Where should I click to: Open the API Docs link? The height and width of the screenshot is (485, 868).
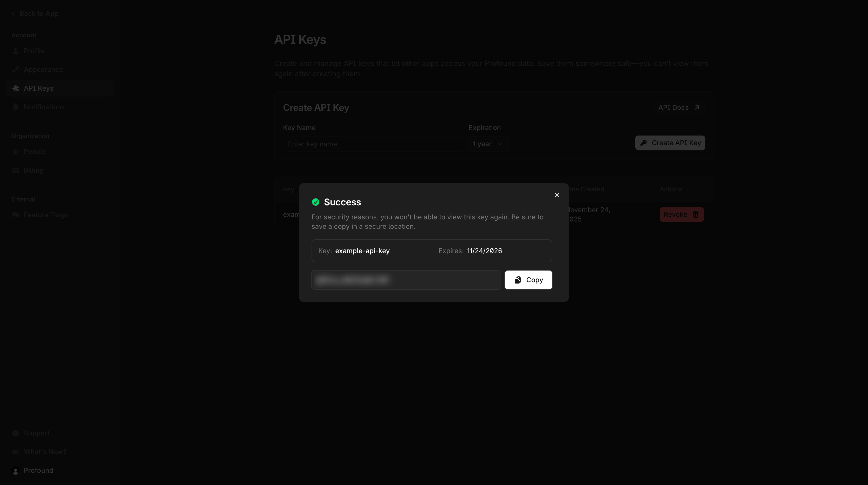[x=679, y=107]
